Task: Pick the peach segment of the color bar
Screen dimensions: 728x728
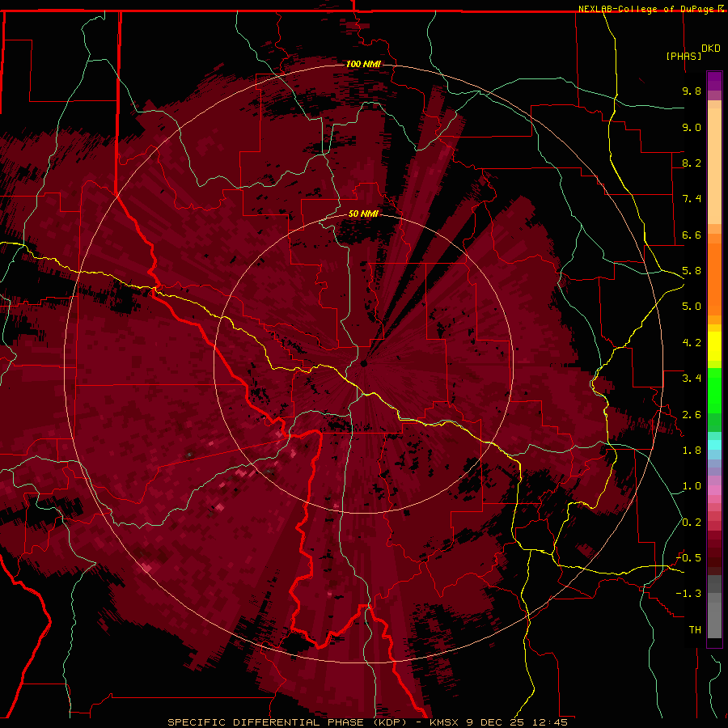Action: pyautogui.click(x=714, y=165)
